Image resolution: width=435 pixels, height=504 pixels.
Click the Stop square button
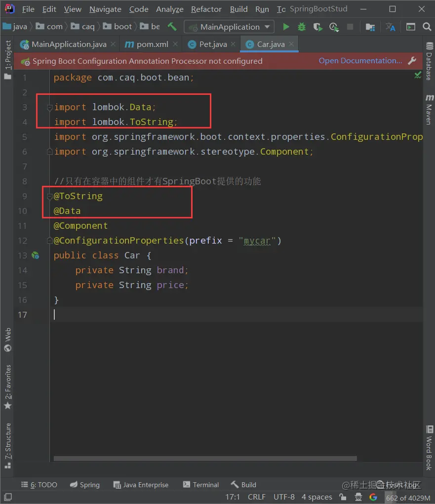350,27
